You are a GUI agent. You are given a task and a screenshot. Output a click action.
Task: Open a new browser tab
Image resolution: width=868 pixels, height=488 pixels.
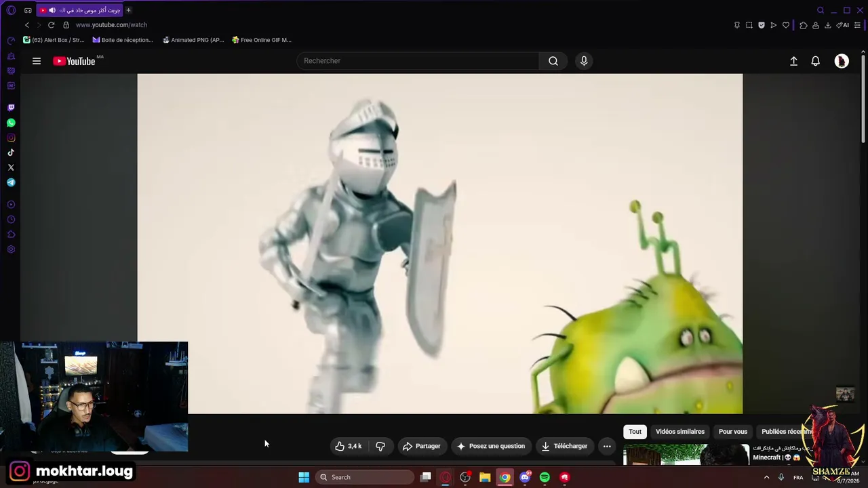128,10
